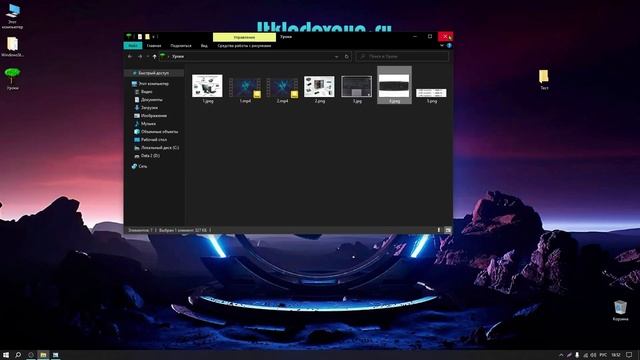640x360 pixels.
Task: Open the taskbar volume control
Action: (593, 355)
